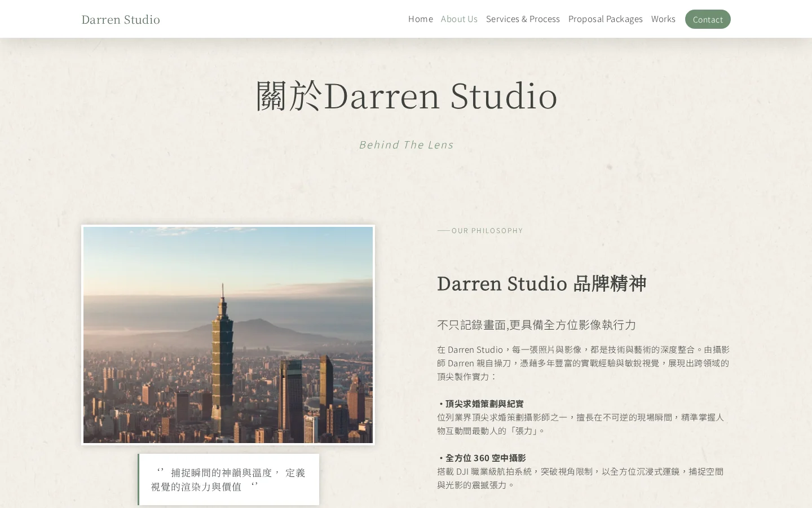Click the Behind The Lens subtitle
This screenshot has height=508, width=812.
(x=406, y=144)
